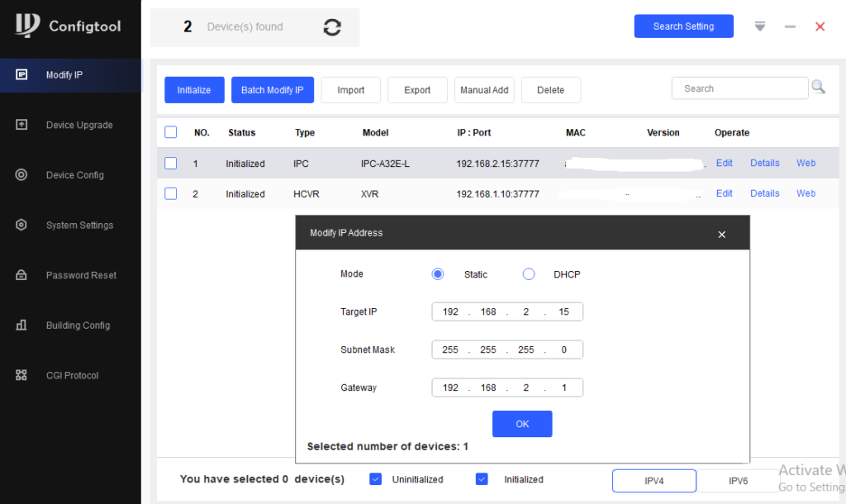Click in the device Search field
This screenshot has width=846, height=504.
[739, 88]
